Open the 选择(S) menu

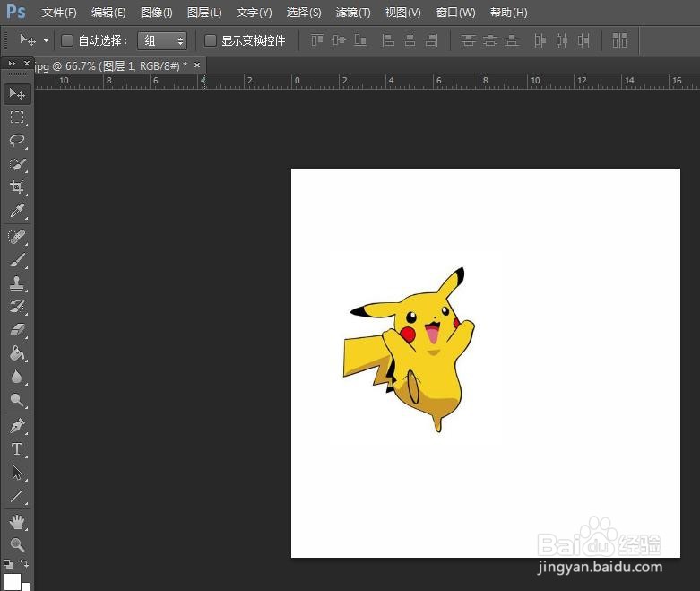click(x=304, y=13)
